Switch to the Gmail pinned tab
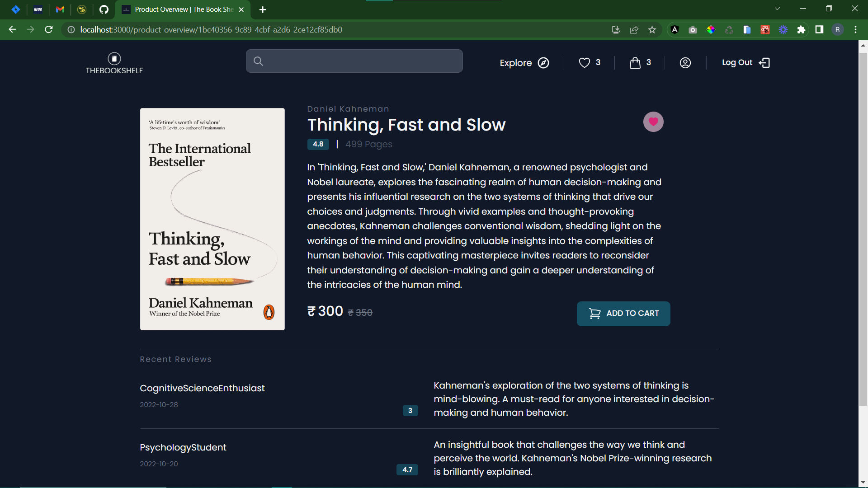 [60, 9]
